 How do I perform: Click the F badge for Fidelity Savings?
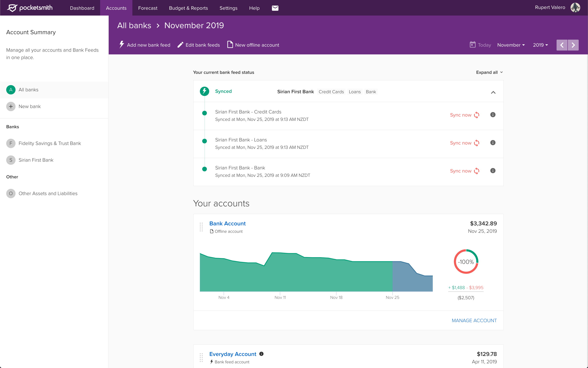pos(11,143)
